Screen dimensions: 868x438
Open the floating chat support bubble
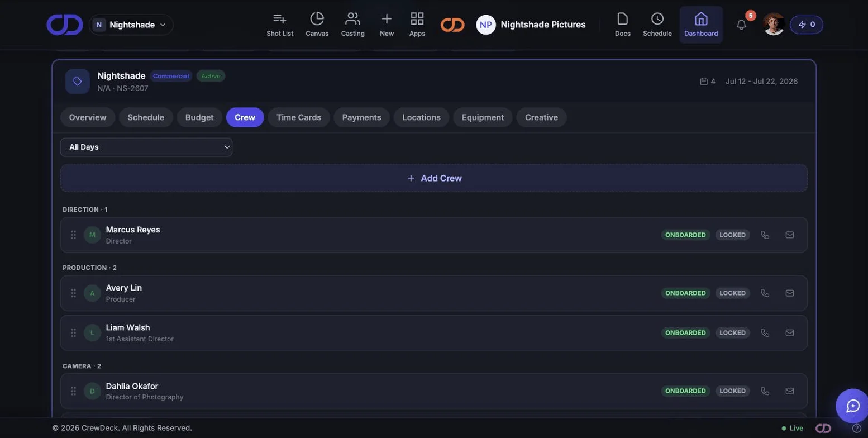[853, 406]
